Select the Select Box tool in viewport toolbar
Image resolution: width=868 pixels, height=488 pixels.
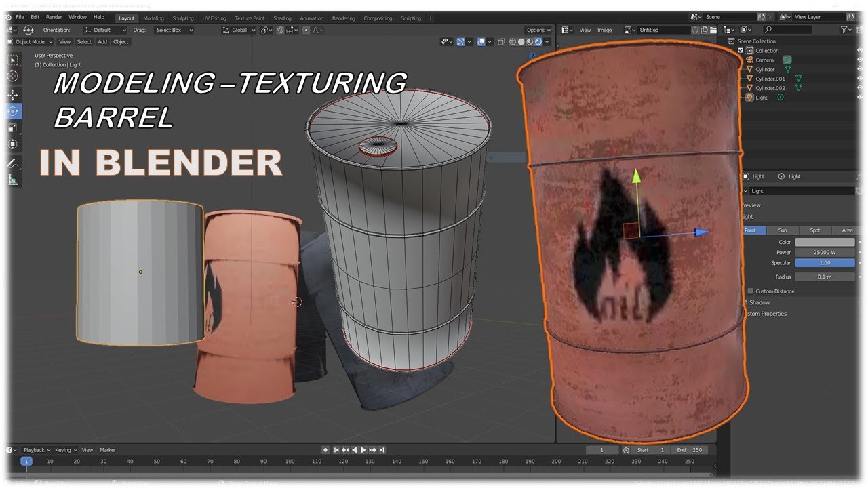[x=13, y=60]
